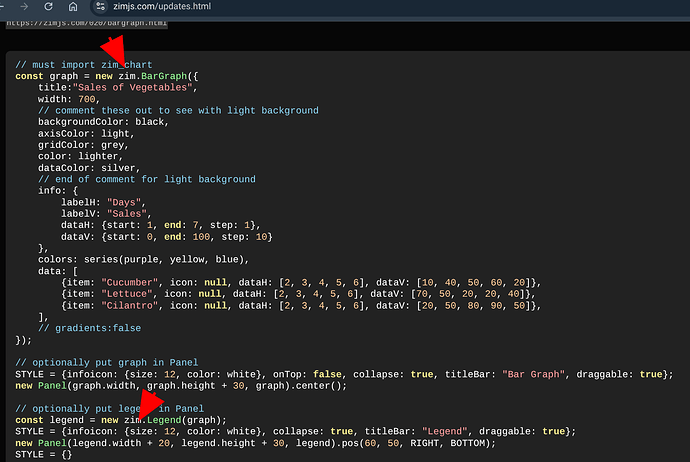Reload the page with the refresh icon
The height and width of the screenshot is (462, 690).
click(x=48, y=7)
